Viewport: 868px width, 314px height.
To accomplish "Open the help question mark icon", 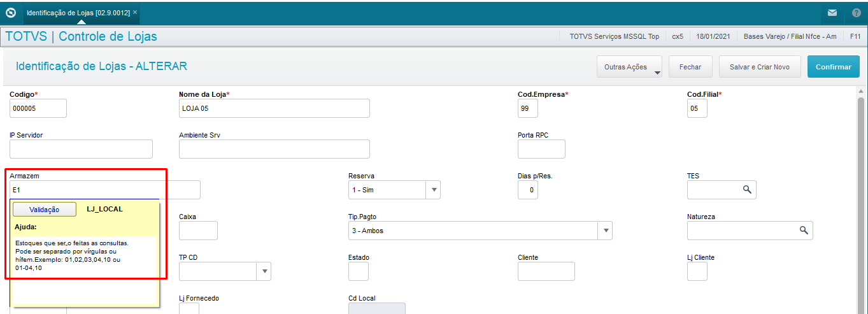I will (x=856, y=12).
